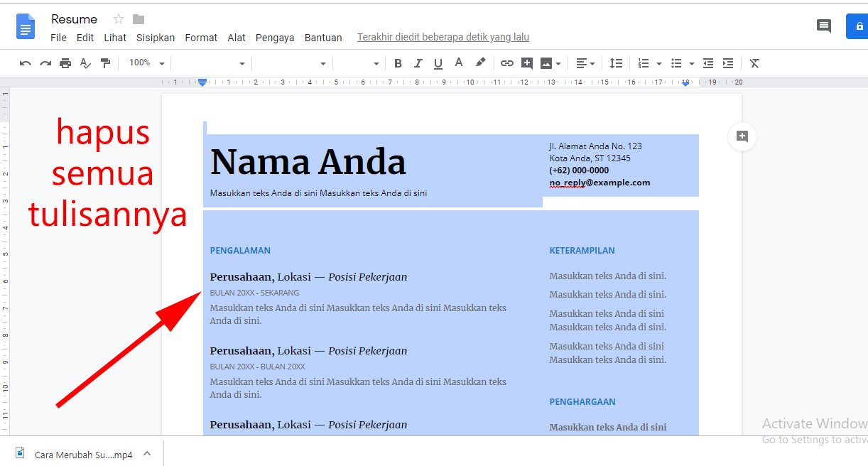
Task: Select the Paint format tool
Action: tap(105, 63)
